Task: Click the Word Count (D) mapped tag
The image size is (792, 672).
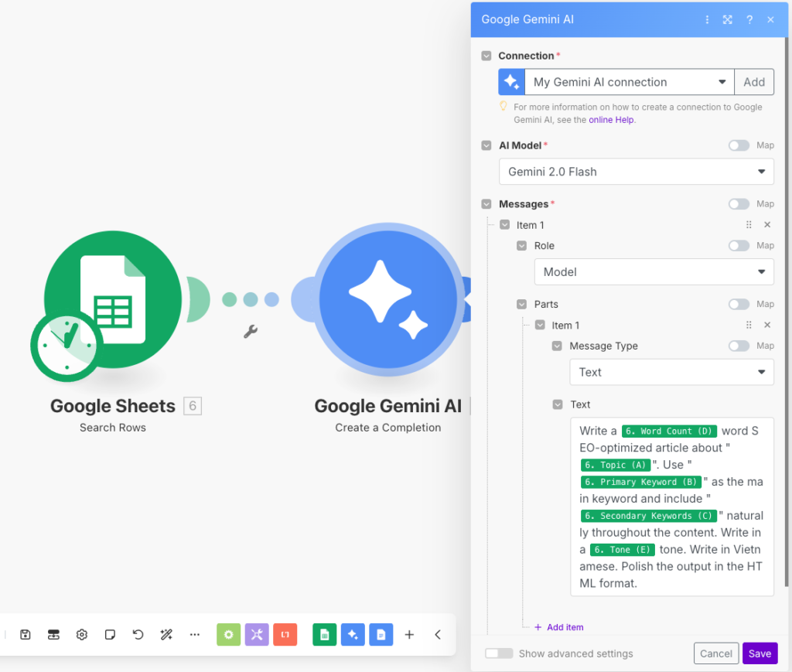Action: pyautogui.click(x=669, y=432)
